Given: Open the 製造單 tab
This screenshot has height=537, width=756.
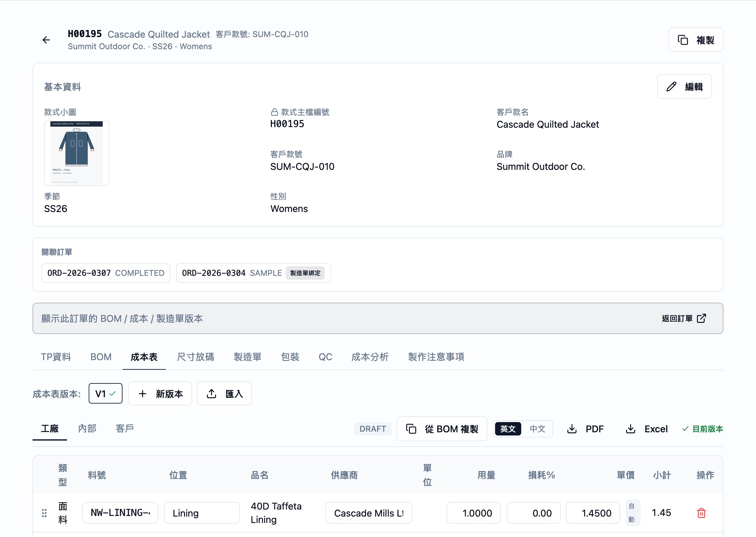Looking at the screenshot, I should click(248, 357).
